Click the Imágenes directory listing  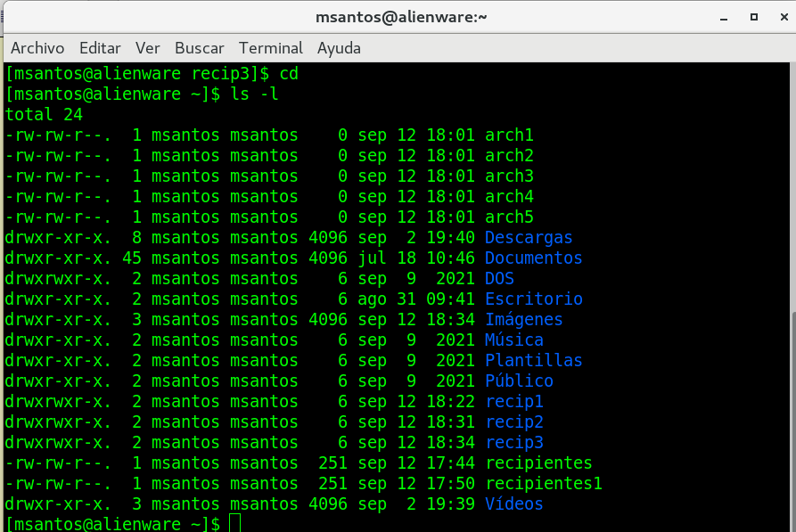pos(523,320)
